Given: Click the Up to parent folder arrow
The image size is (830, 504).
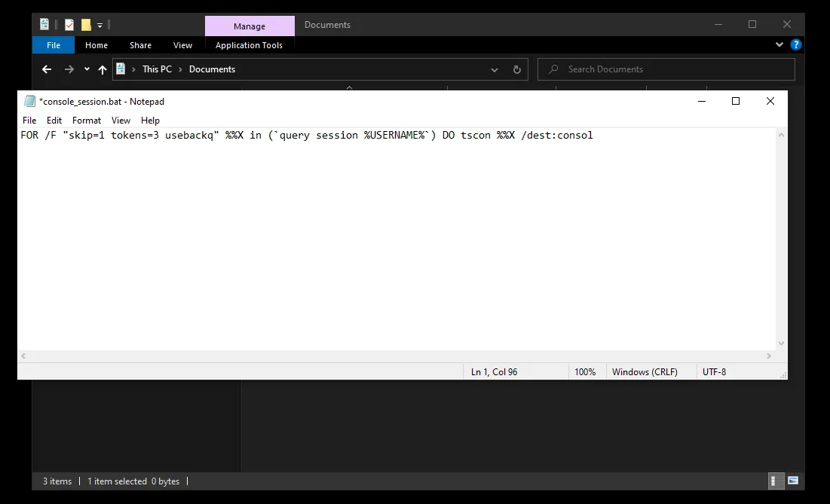Looking at the screenshot, I should [x=103, y=69].
